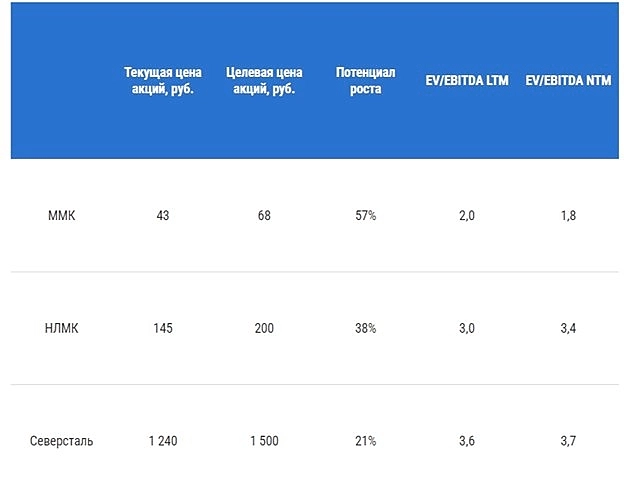The height and width of the screenshot is (491, 624).
Task: Select the 38% growth potential cell
Action: click(x=366, y=328)
